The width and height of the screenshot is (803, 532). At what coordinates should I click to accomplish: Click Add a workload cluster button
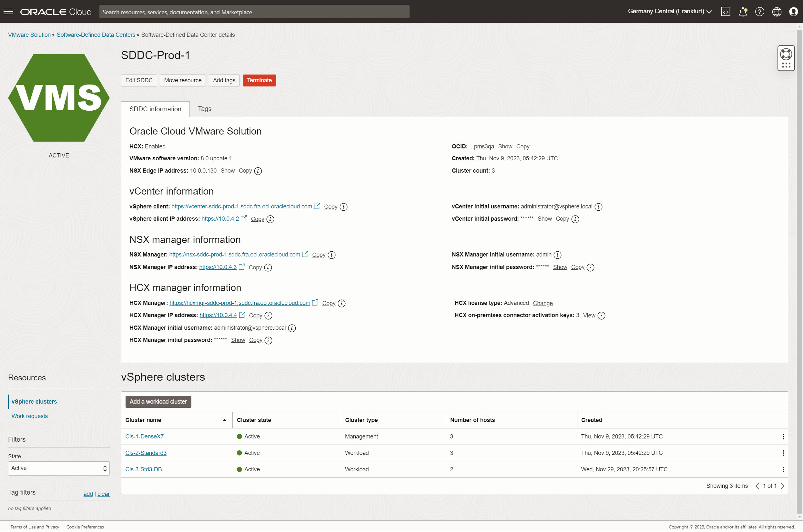click(158, 401)
